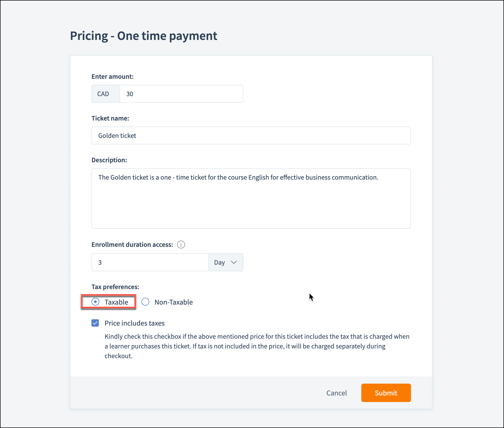Screen dimensions: 504x428
Task: Select the Taxable radio button
Action: coord(95,302)
